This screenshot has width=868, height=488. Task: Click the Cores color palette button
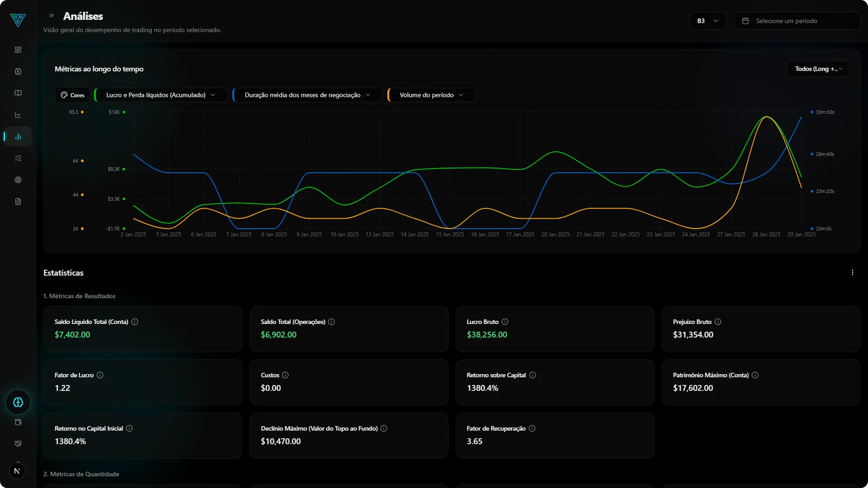pyautogui.click(x=72, y=95)
